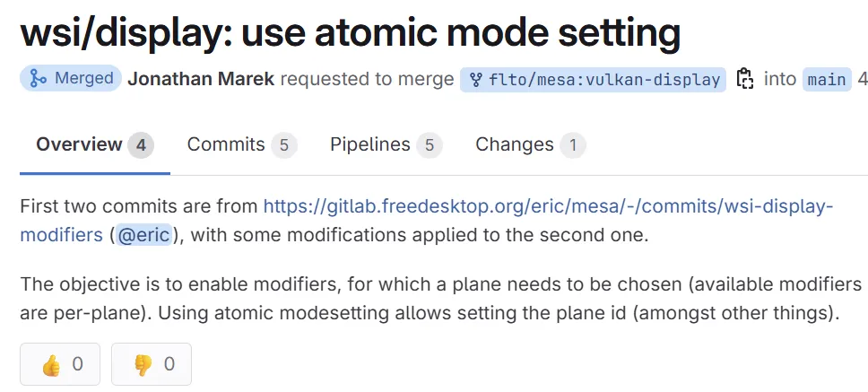
Task: Click the Commits count badge
Action: [283, 145]
